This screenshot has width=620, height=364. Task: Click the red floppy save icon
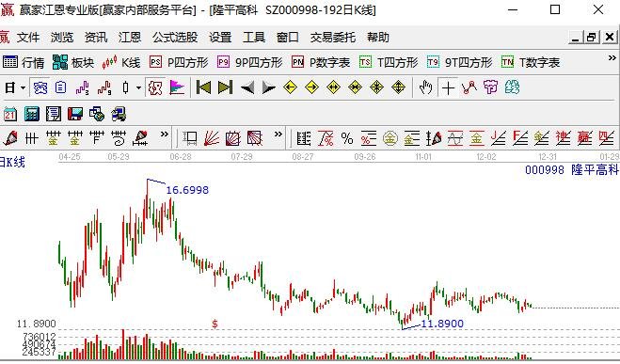click(74, 114)
